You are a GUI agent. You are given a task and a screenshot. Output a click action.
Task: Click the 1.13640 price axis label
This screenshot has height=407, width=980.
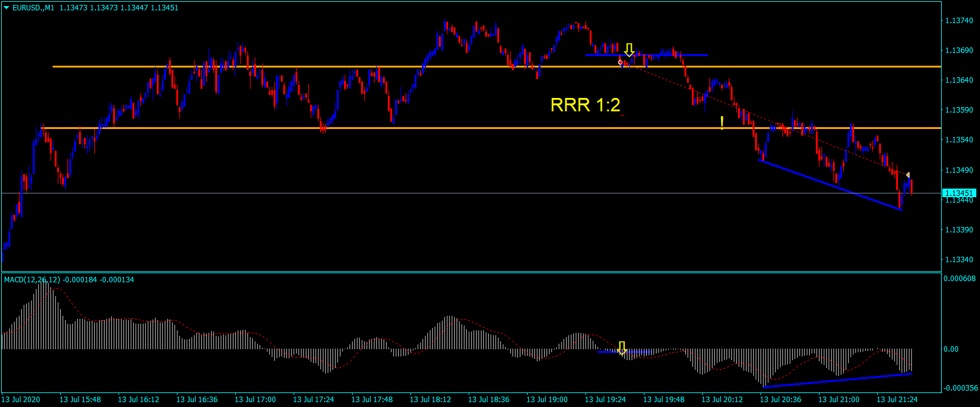pos(959,80)
